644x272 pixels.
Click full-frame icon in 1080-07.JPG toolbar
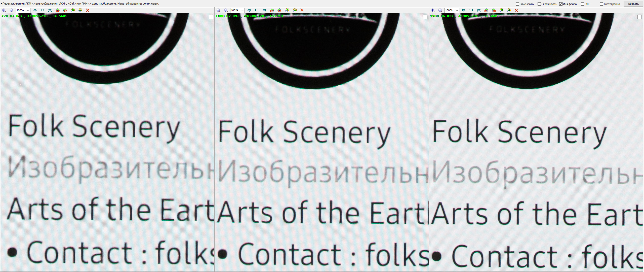pos(264,10)
